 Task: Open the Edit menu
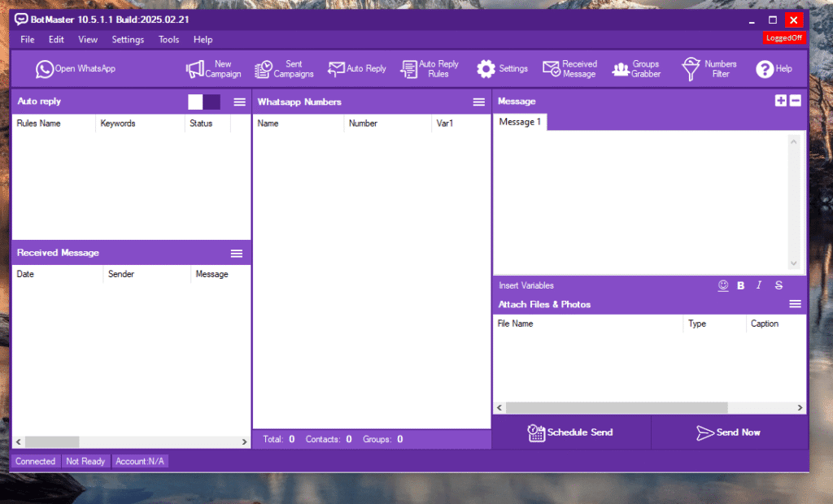point(56,39)
